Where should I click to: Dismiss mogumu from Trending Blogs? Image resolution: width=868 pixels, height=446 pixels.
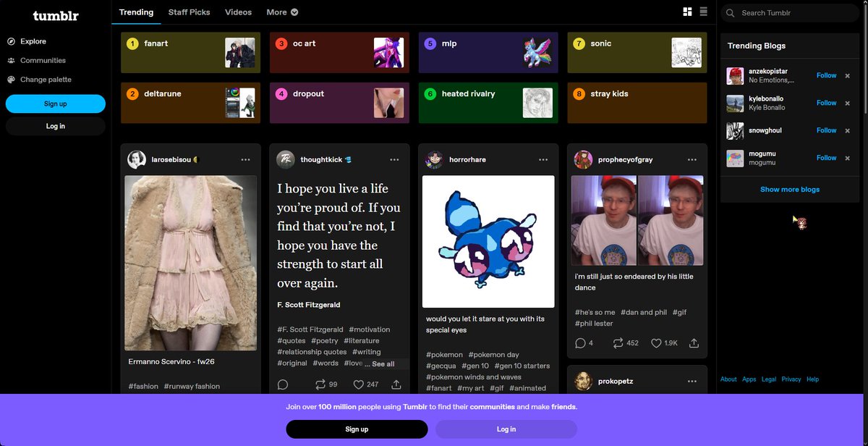click(848, 158)
